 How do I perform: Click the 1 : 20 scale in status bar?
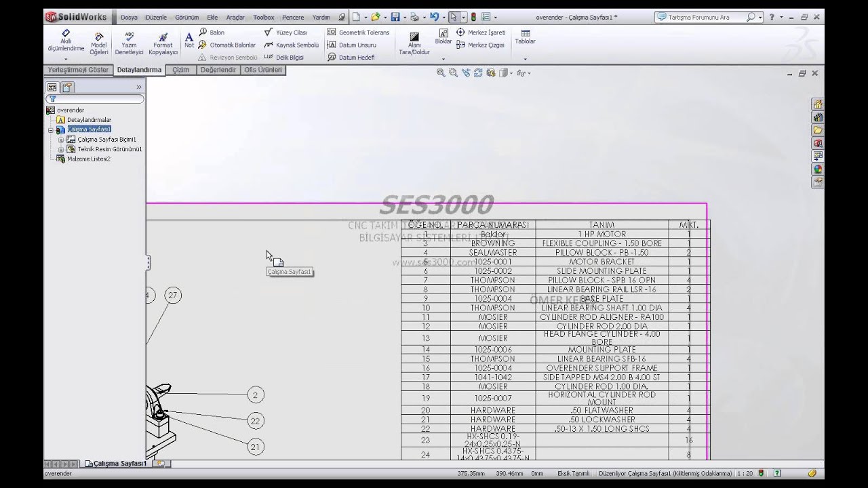pos(745,474)
